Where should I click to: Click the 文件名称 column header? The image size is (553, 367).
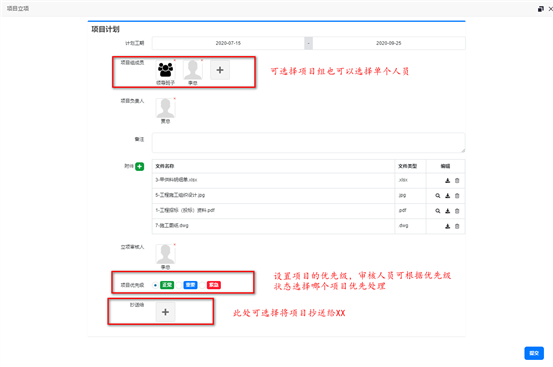[x=165, y=166]
